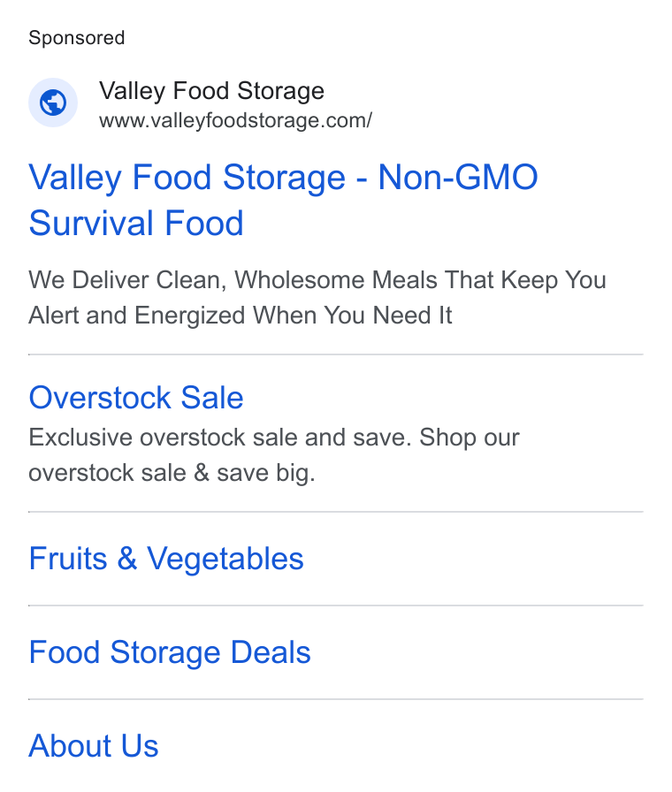Click the "Alert and Energized" description line

(x=240, y=316)
